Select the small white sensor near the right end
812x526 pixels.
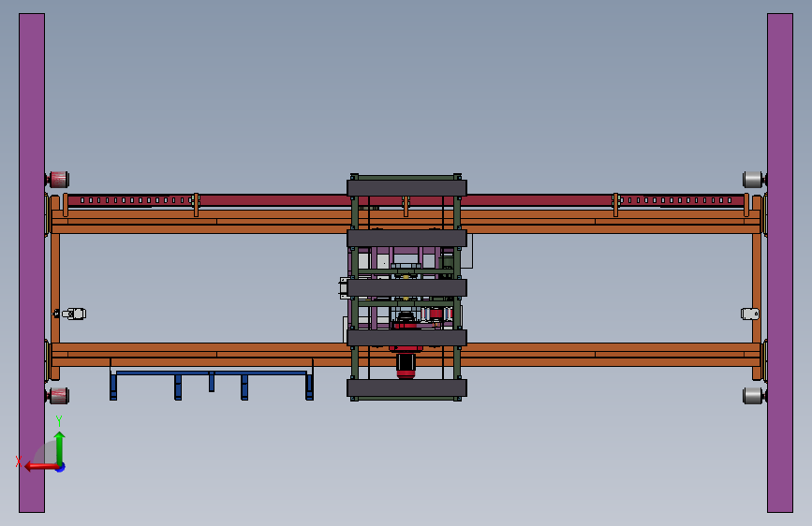(750, 314)
